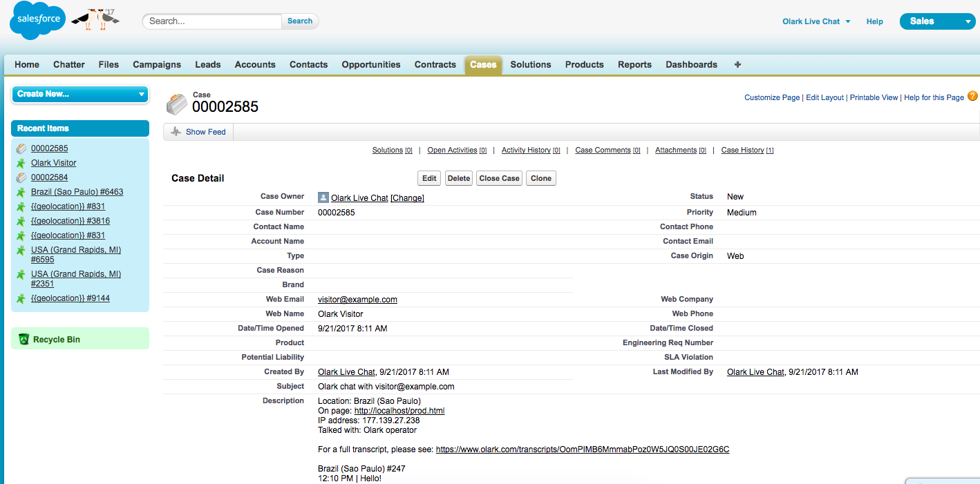Screen dimensions: 980x484
Task: Click inside the Search input field
Action: [x=211, y=21]
